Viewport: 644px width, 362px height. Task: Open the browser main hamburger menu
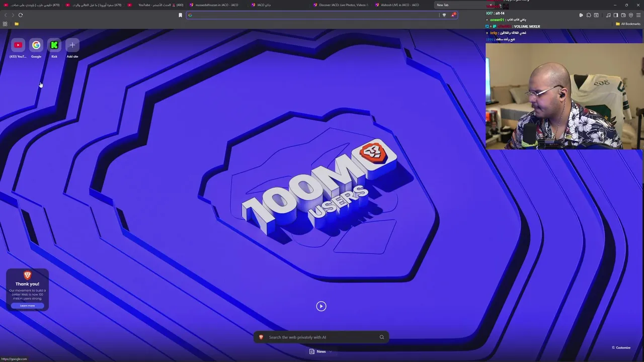pos(638,15)
